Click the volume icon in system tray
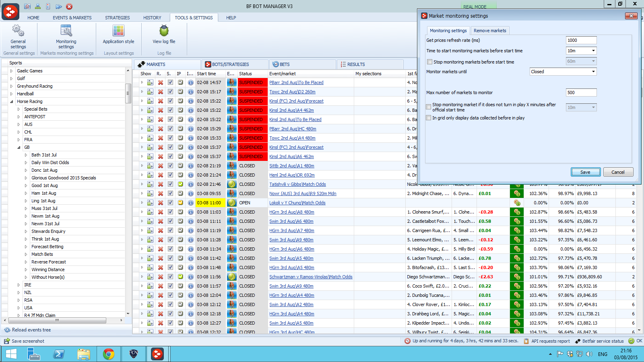This screenshot has width=644, height=362. tap(589, 354)
